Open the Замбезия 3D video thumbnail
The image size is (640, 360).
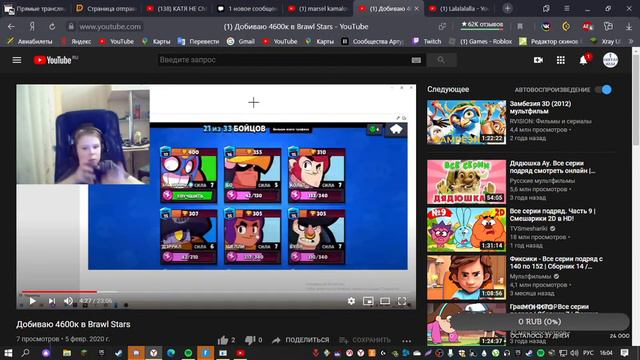[x=466, y=122]
